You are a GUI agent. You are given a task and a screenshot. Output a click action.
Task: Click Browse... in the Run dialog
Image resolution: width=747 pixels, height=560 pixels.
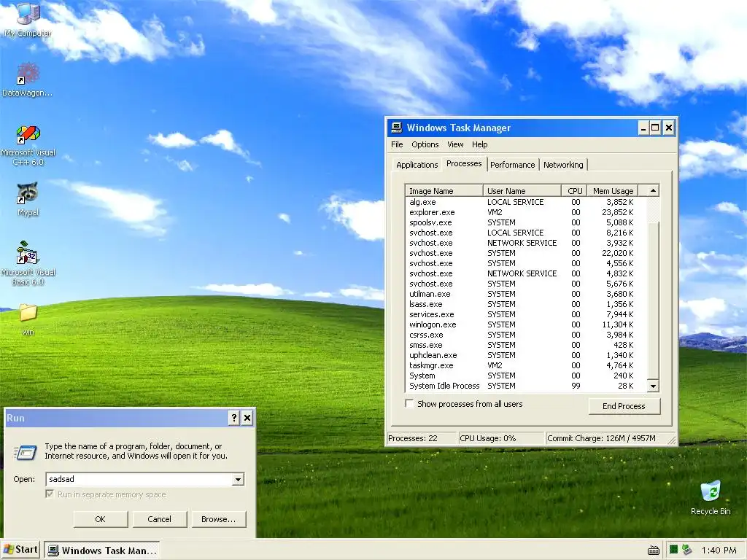(218, 519)
